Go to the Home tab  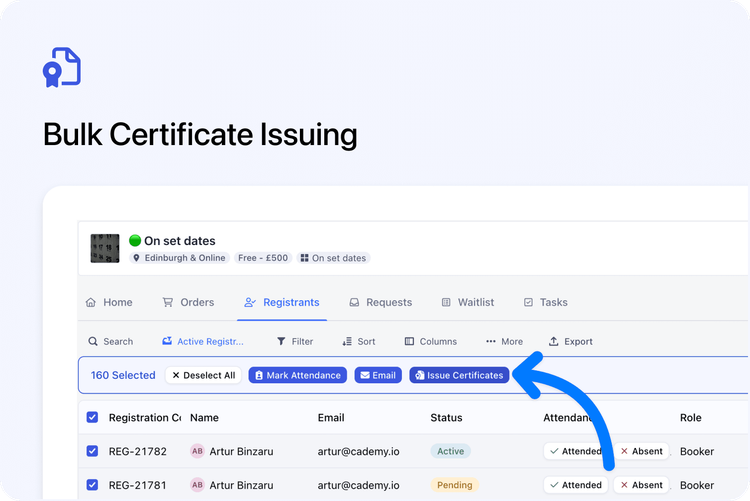tap(109, 302)
